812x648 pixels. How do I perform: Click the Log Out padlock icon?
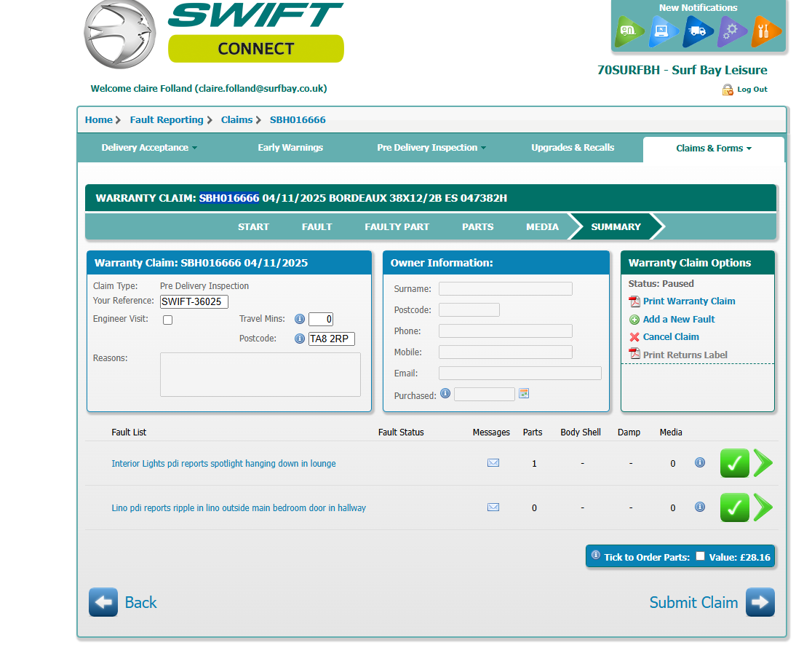tap(728, 90)
